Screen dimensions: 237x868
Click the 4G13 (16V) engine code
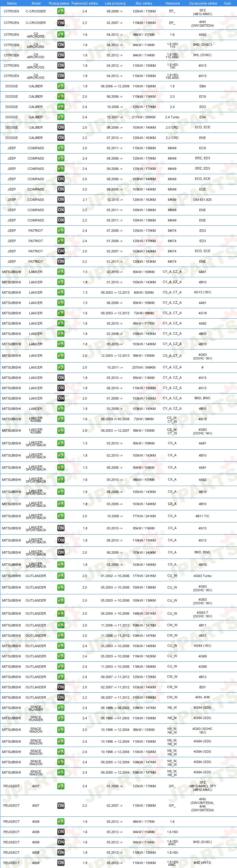tap(202, 292)
